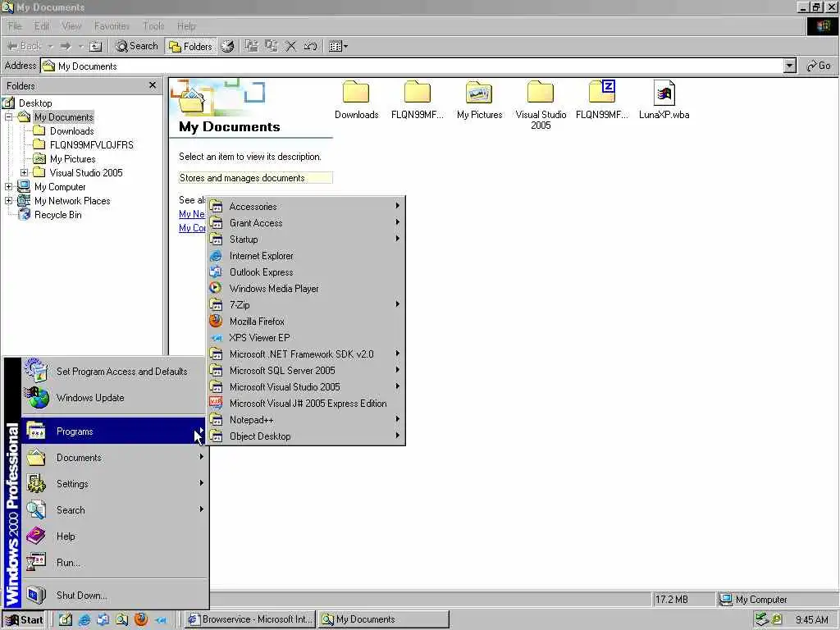The height and width of the screenshot is (630, 840).
Task: Open the 7-Zip program group
Action: pyautogui.click(x=305, y=305)
